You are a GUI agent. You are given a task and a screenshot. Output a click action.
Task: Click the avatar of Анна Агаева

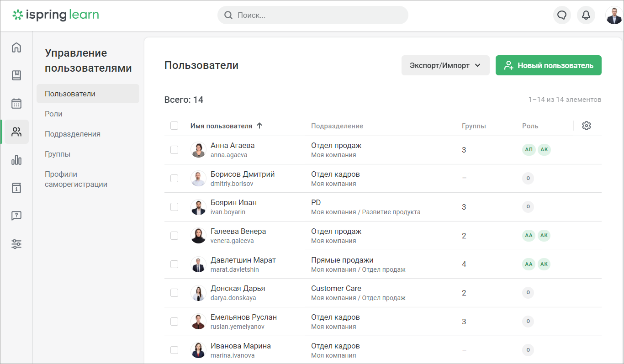point(198,150)
